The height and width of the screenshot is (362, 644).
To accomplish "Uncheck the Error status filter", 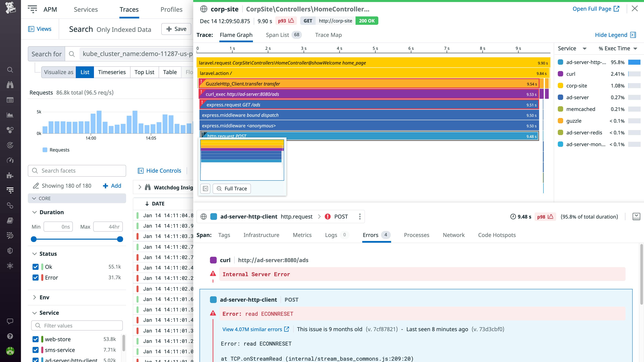I will [36, 277].
